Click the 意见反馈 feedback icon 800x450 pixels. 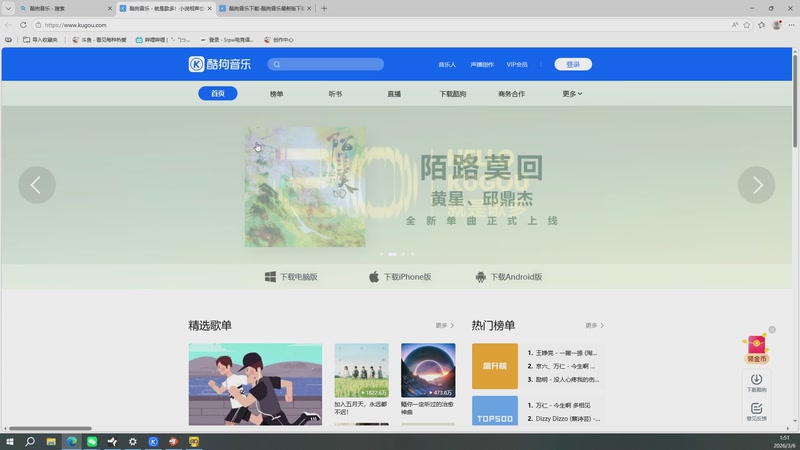pyautogui.click(x=757, y=412)
